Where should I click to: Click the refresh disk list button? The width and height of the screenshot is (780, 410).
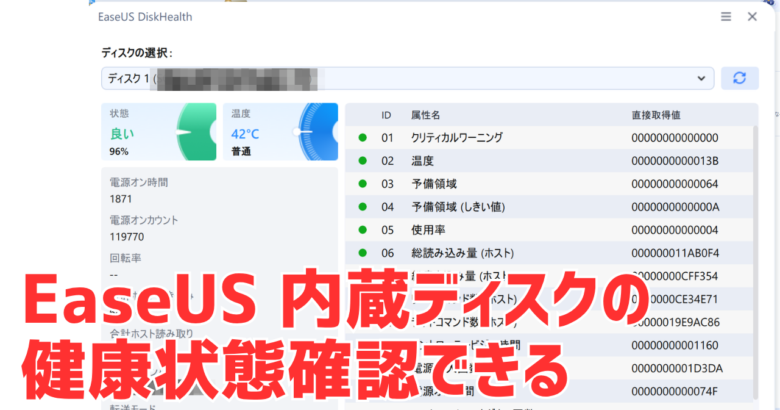click(740, 78)
